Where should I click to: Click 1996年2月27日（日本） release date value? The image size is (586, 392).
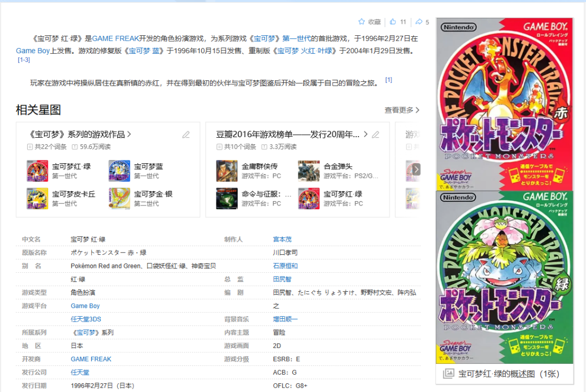tap(103, 385)
